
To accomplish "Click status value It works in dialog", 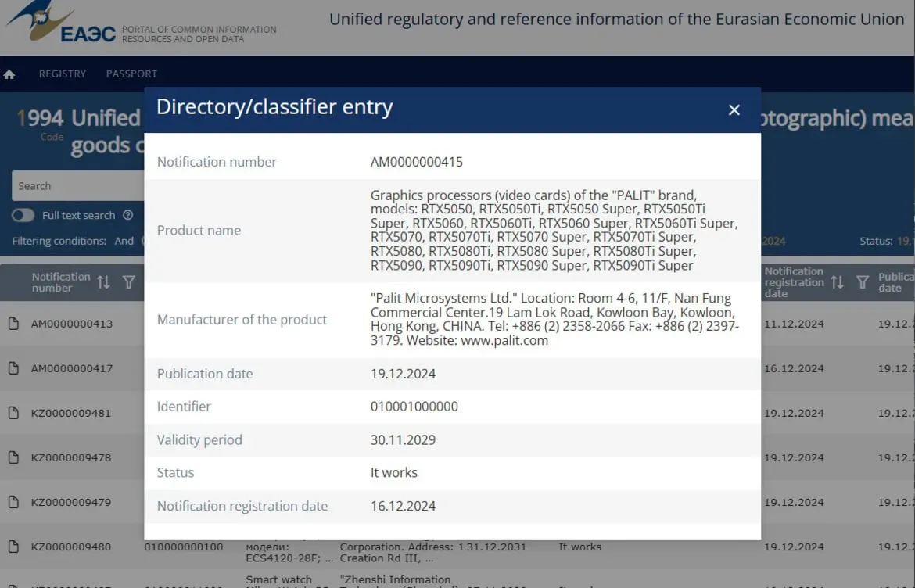I will [x=394, y=472].
